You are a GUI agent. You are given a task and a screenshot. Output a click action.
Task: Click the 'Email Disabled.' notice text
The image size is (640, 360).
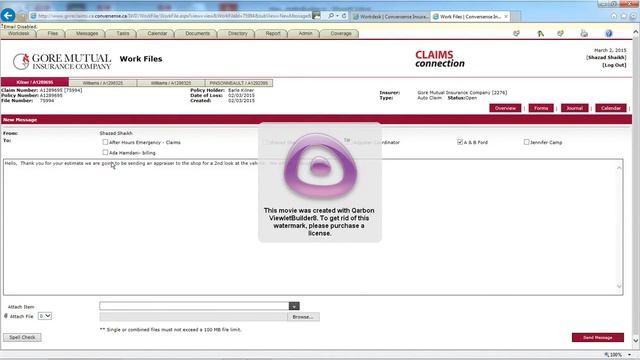19,27
